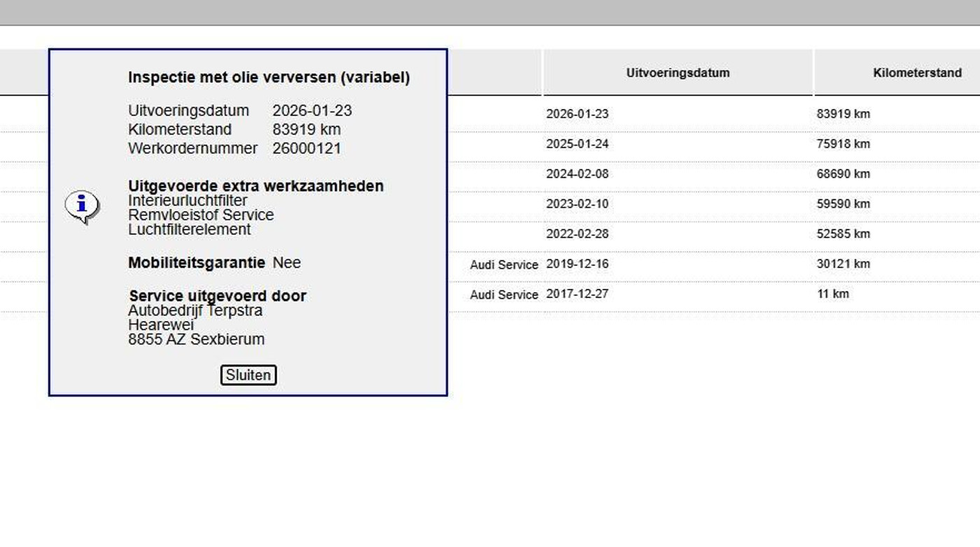Screen dimensions: 980x547
Task: Click the Uitgevoerde extra werkzaamheden heading
Action: 256,186
